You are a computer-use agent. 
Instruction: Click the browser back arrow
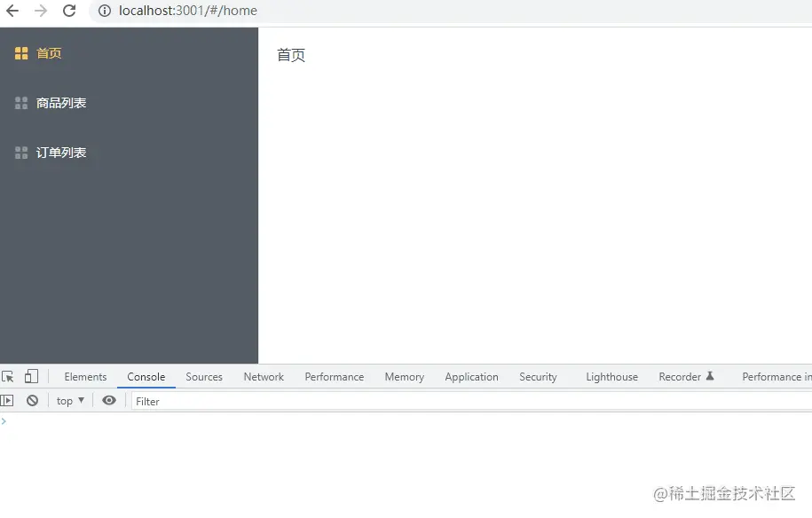tap(12, 11)
